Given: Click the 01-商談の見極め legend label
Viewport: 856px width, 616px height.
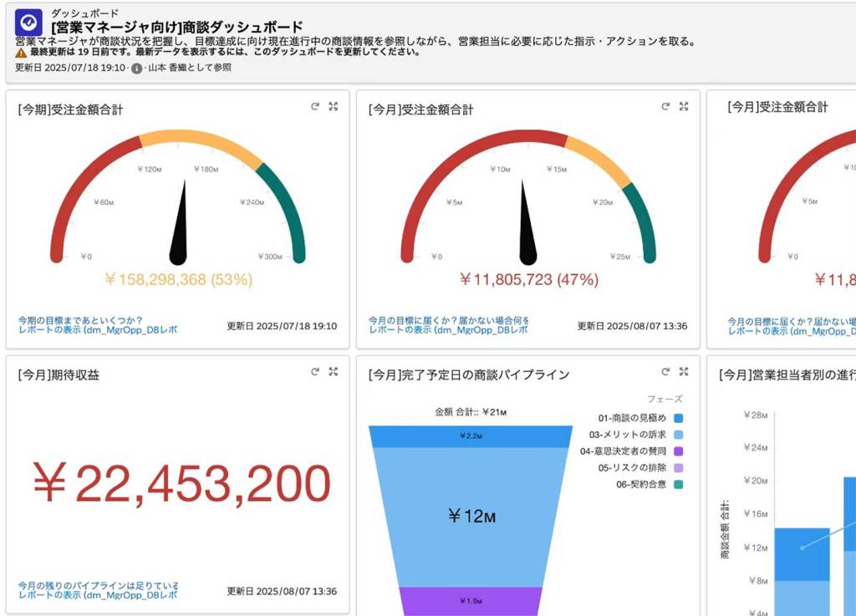Looking at the screenshot, I should 632,419.
